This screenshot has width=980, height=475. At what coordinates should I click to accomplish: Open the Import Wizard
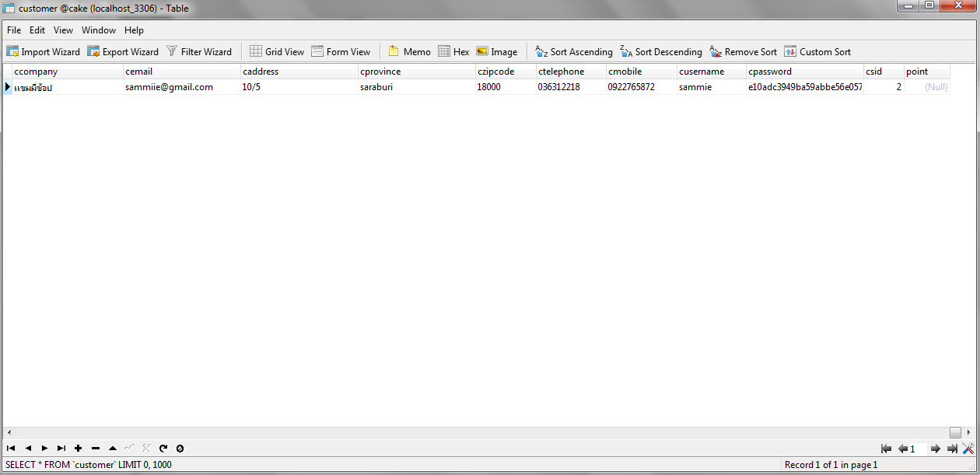point(44,52)
